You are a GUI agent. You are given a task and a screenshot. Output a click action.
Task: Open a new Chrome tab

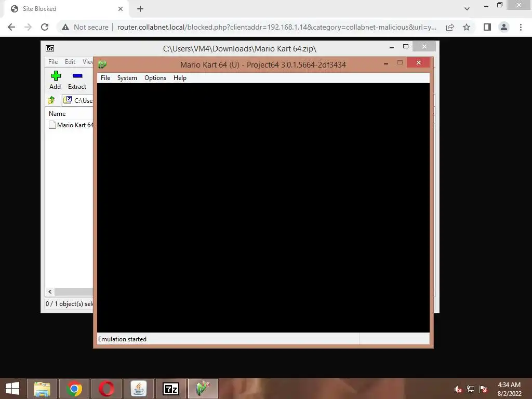pos(140,9)
